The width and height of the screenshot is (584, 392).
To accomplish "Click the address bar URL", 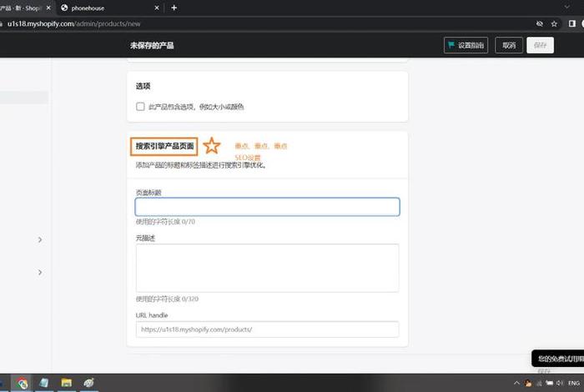I will [x=73, y=24].
